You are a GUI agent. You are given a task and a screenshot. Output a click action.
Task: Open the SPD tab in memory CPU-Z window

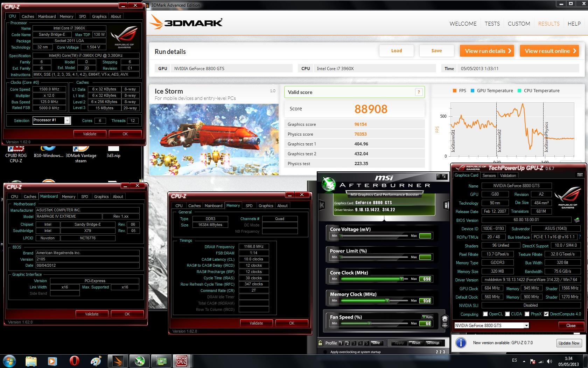pos(249,206)
